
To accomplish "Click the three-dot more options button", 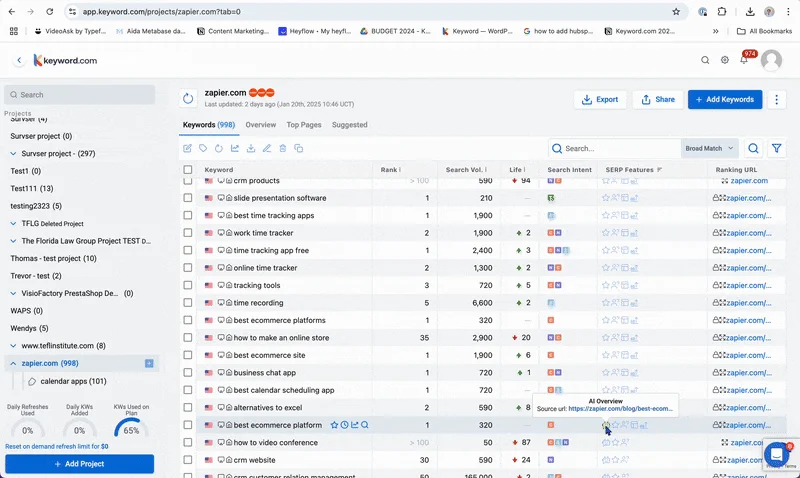I will click(777, 100).
